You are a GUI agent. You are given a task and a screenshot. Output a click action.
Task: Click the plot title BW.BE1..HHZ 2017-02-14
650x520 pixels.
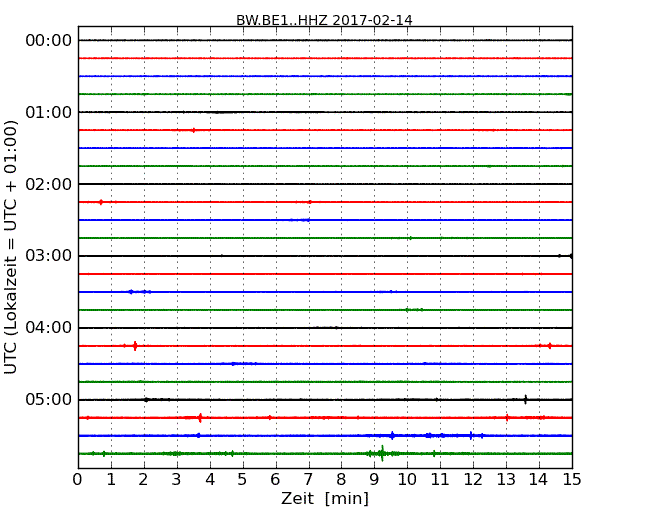(x=324, y=20)
